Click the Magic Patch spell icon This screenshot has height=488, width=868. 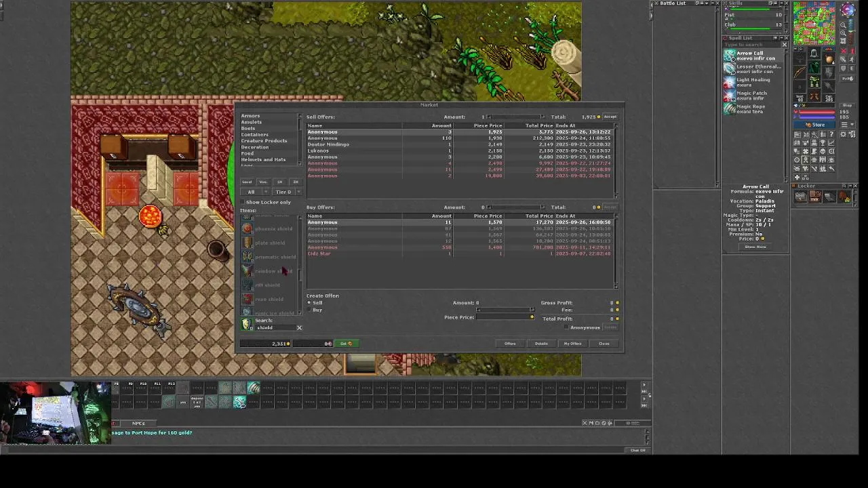pyautogui.click(x=730, y=95)
